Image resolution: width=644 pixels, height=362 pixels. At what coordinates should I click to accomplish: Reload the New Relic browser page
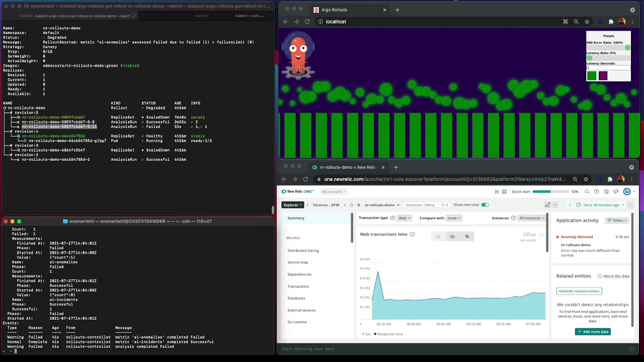305,179
